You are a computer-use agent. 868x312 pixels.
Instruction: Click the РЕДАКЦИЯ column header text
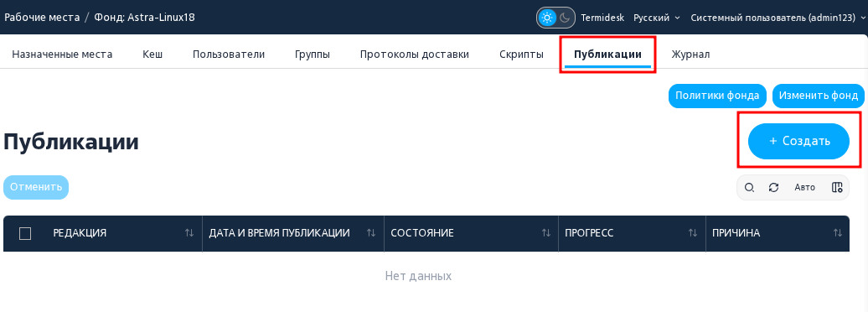point(80,233)
